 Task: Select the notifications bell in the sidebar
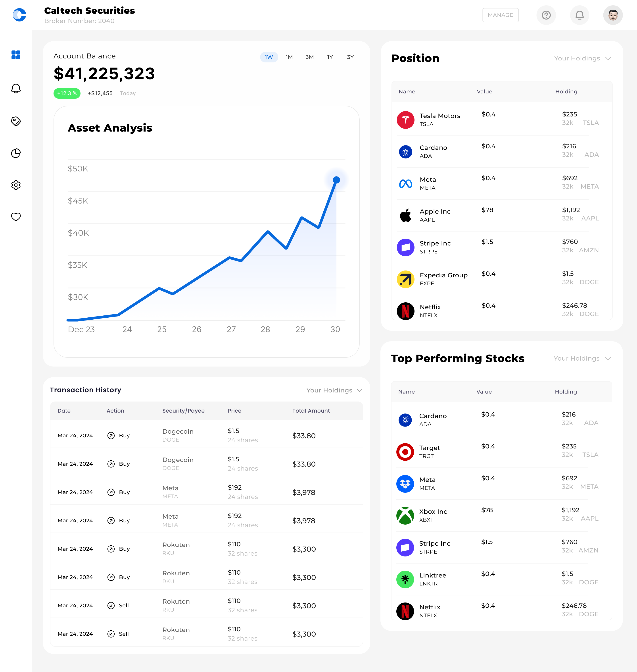click(16, 89)
